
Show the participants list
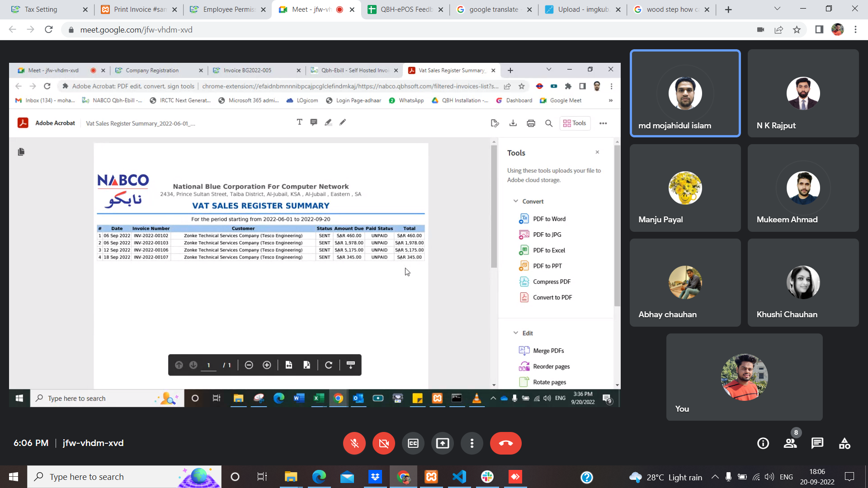click(x=790, y=443)
